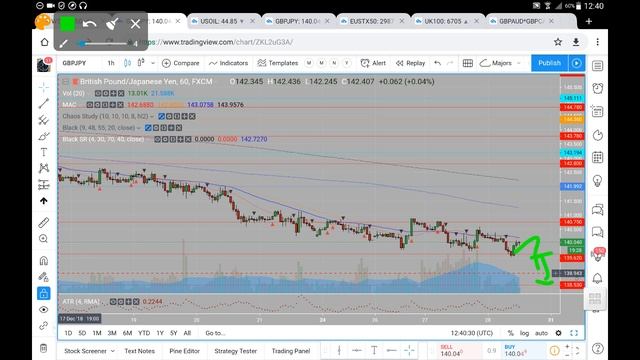
Task: Click Go to... date link
Action: click(215, 333)
